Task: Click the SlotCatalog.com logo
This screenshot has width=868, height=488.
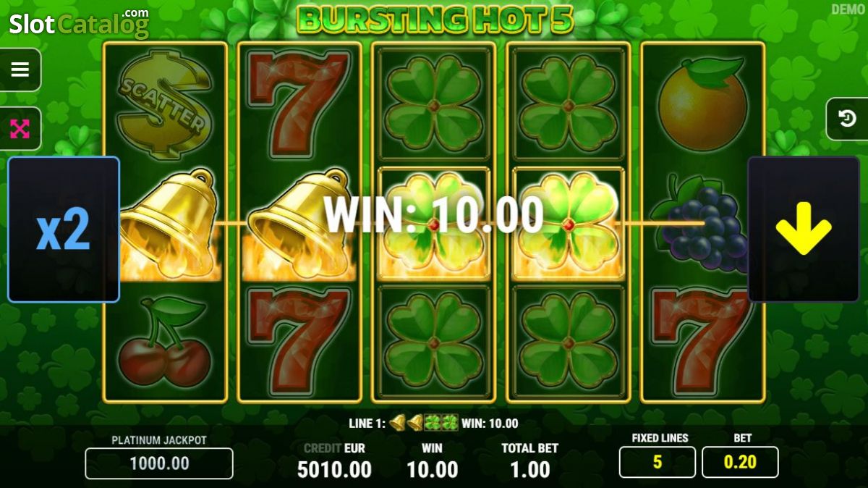Action: [78, 23]
